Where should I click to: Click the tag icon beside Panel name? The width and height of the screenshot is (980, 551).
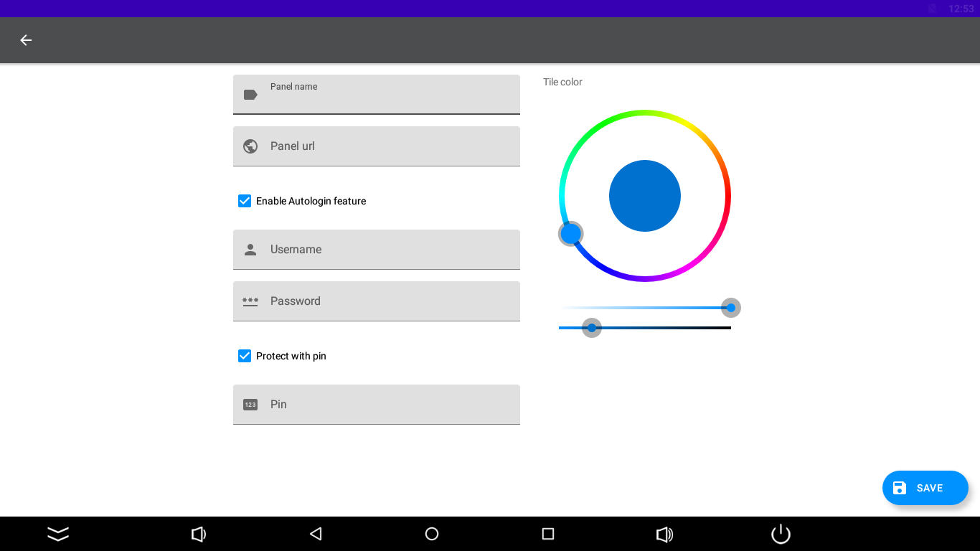coord(250,95)
